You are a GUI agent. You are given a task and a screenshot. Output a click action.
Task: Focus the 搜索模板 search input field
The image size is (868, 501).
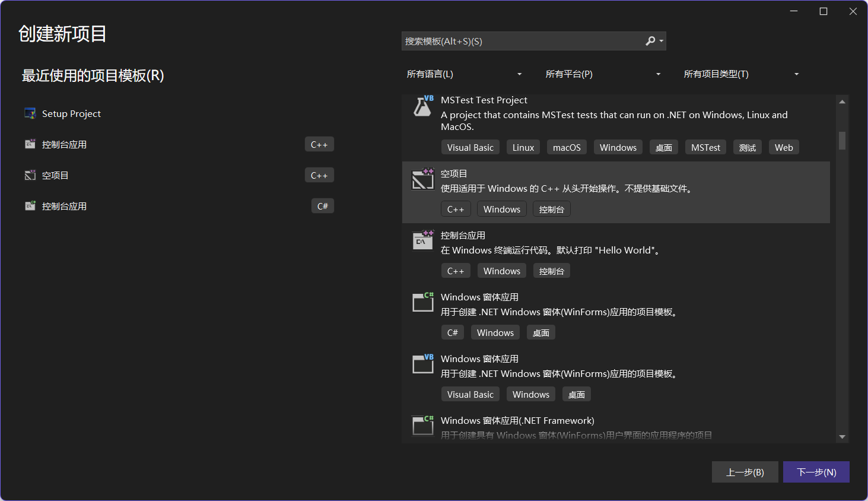[521, 41]
